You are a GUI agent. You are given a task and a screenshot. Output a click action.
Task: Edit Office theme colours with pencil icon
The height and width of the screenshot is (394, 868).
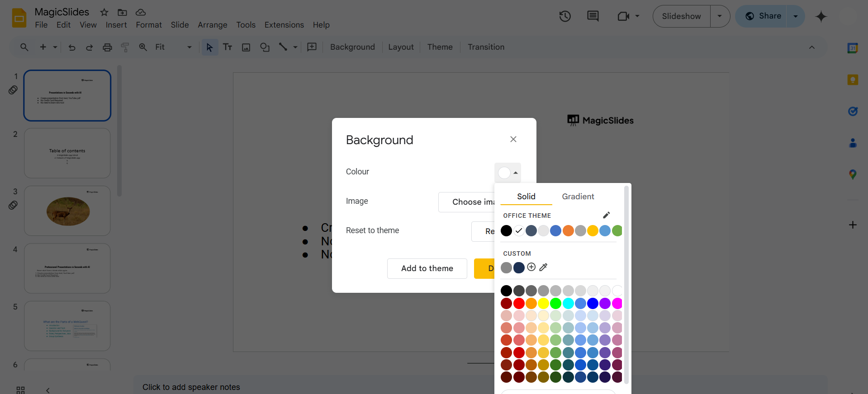(607, 215)
